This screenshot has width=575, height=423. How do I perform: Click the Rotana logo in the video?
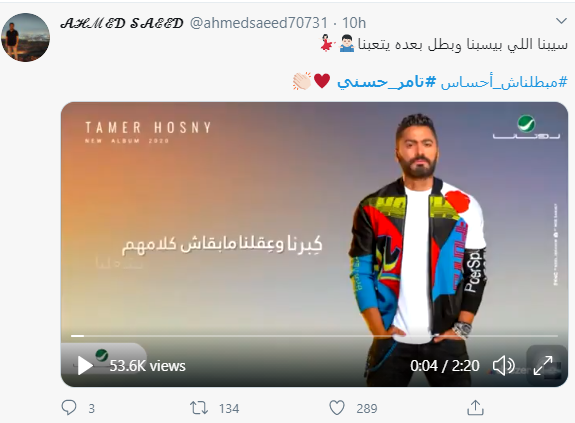[526, 127]
